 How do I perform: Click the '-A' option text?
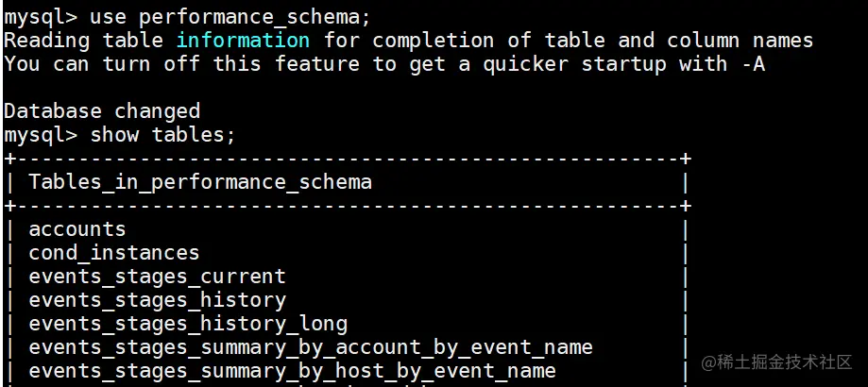pyautogui.click(x=754, y=64)
